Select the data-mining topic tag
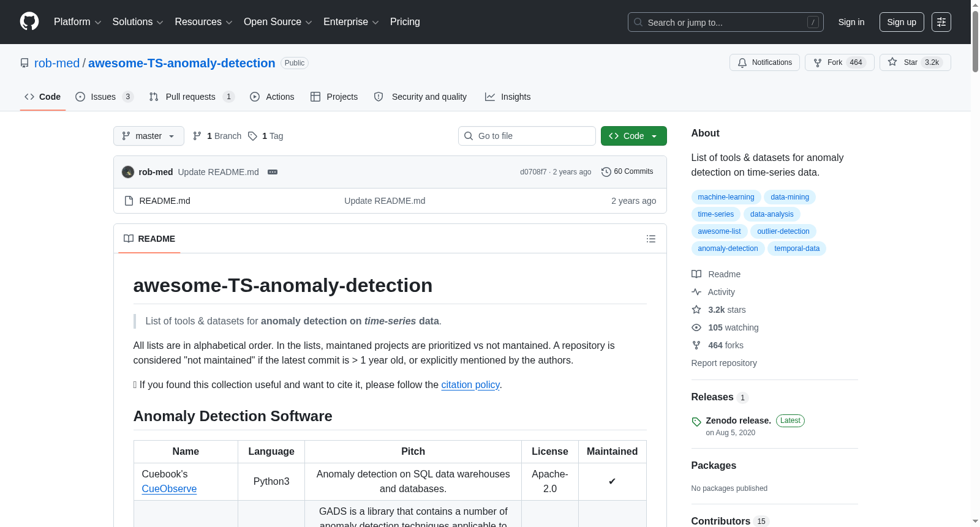The height and width of the screenshot is (527, 980). click(x=790, y=197)
